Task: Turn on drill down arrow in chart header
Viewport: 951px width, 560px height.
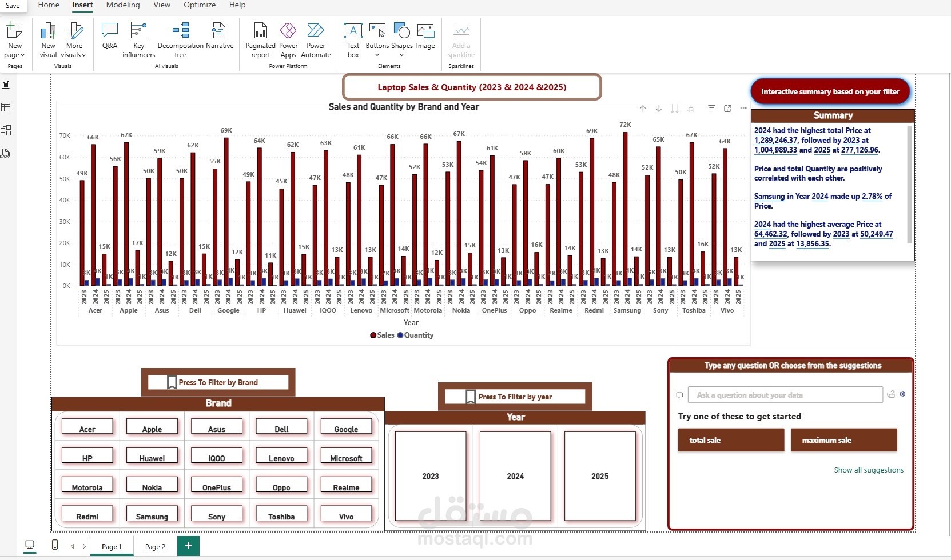Action: tap(659, 109)
